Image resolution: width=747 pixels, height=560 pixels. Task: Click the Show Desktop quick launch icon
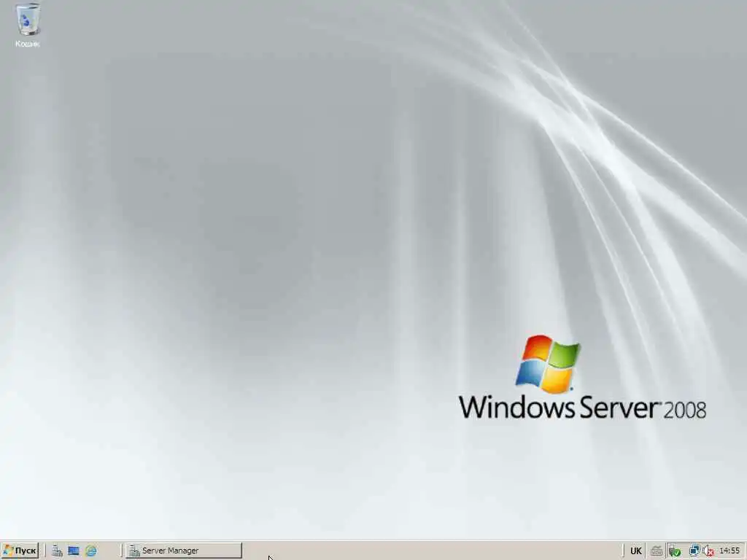pos(74,551)
